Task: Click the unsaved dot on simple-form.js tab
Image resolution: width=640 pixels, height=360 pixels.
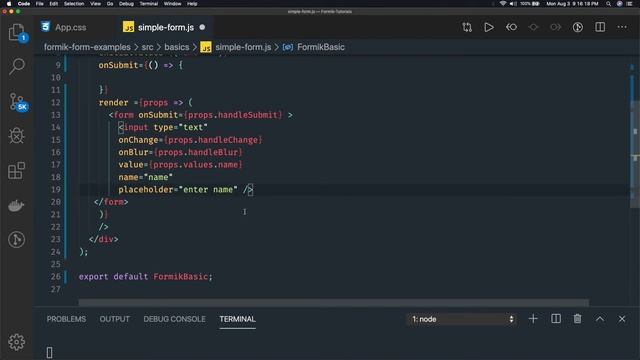Action: 202,27
